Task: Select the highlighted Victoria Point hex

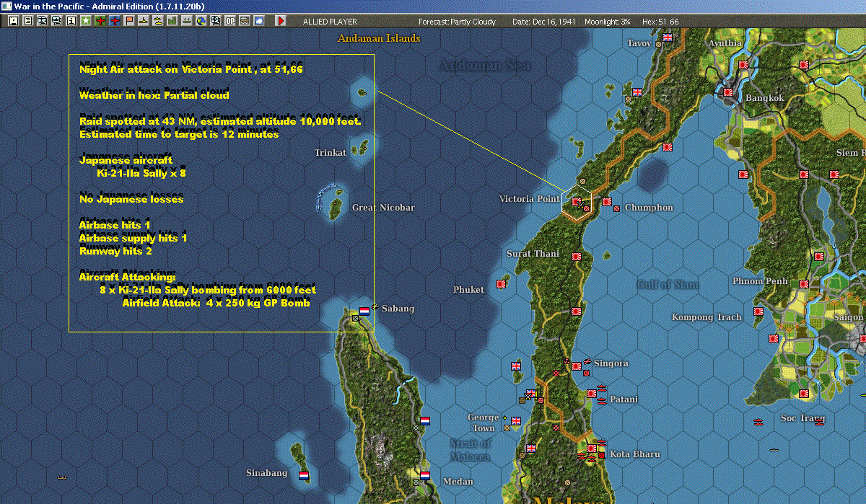Action: click(x=577, y=203)
